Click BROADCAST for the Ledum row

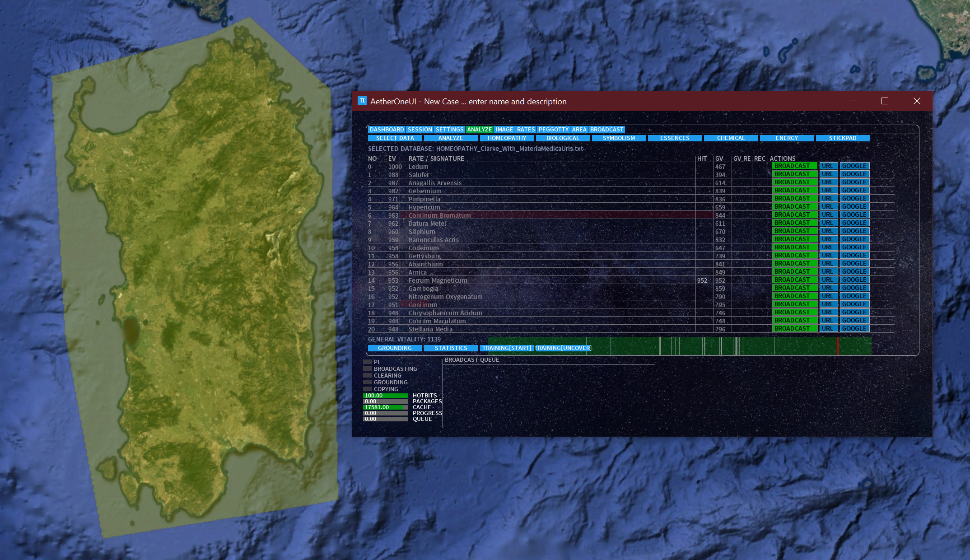click(x=794, y=166)
